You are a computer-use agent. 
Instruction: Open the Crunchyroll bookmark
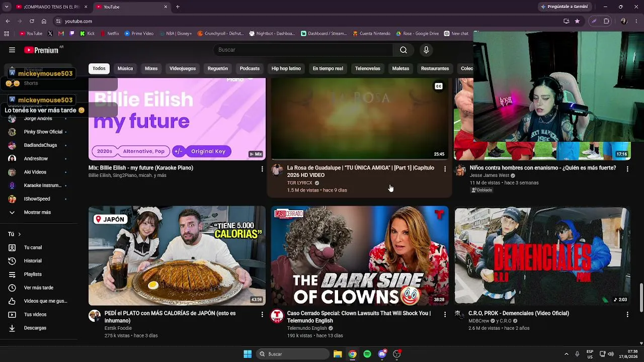coord(220,34)
